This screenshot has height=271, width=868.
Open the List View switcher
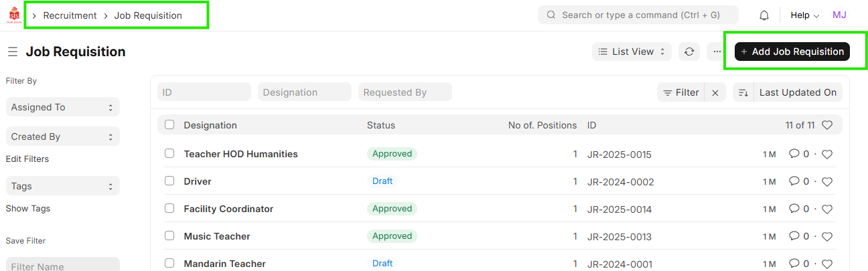632,52
